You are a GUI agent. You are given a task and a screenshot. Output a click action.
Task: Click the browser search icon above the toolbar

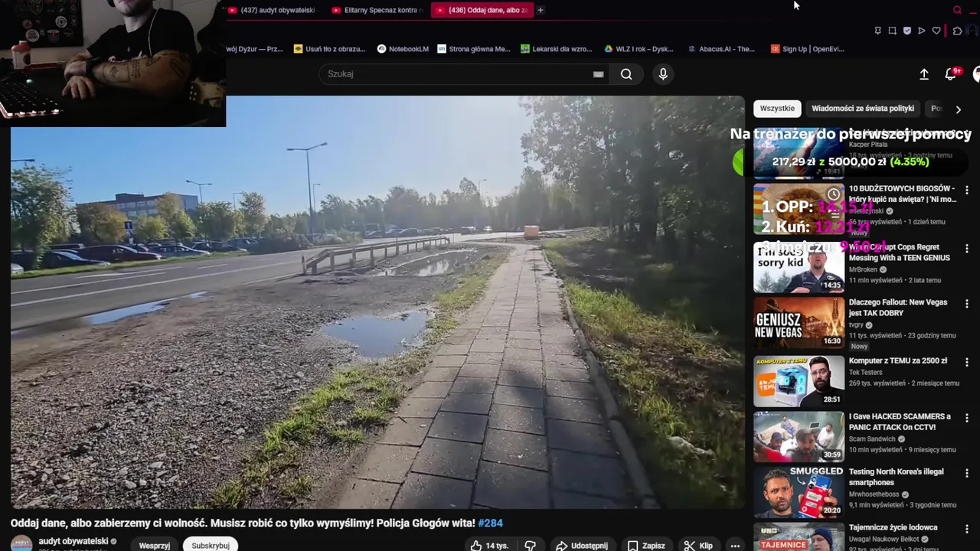pos(957,10)
